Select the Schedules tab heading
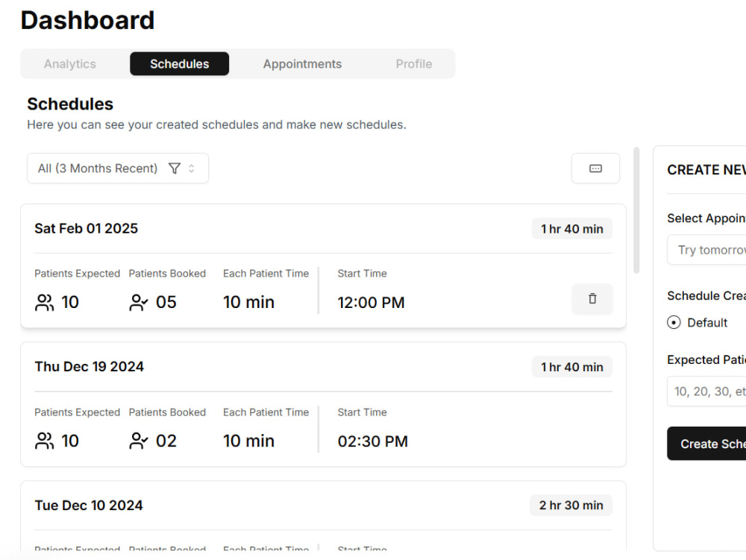 [x=179, y=63]
